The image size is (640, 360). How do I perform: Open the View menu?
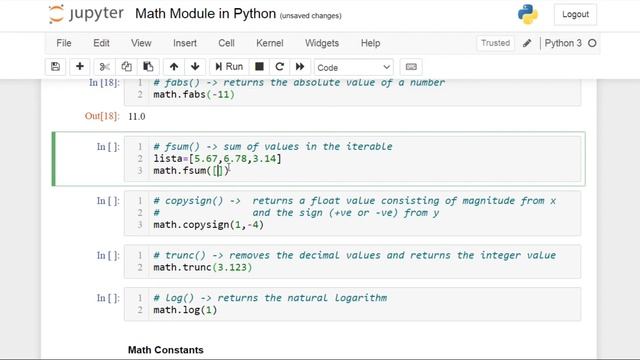point(141,43)
